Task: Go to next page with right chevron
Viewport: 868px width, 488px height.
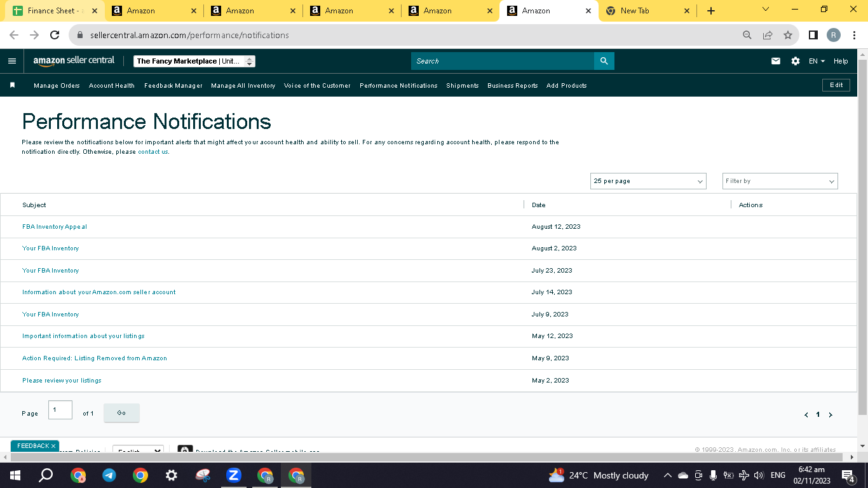Action: 831,415
